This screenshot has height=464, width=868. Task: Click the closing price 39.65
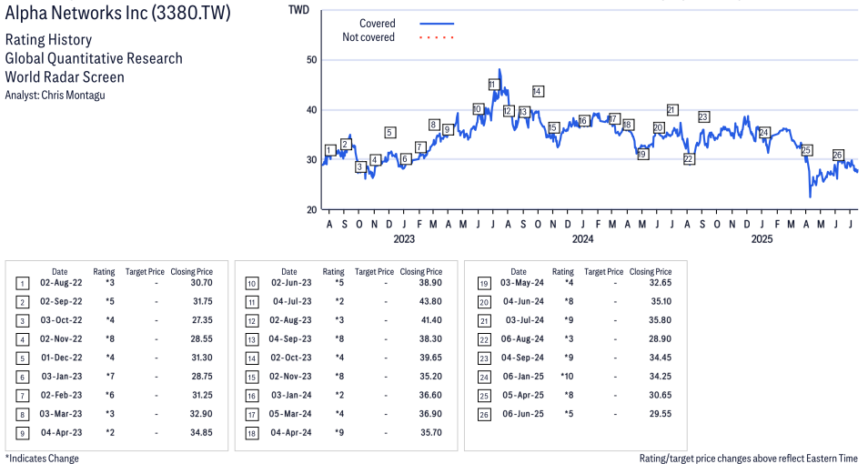pos(430,358)
